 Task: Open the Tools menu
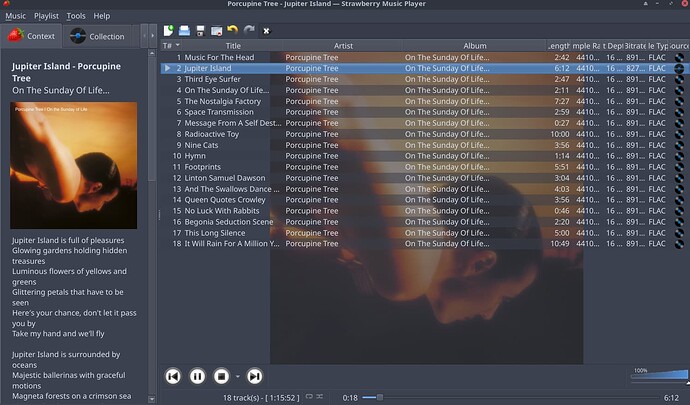[x=76, y=16]
